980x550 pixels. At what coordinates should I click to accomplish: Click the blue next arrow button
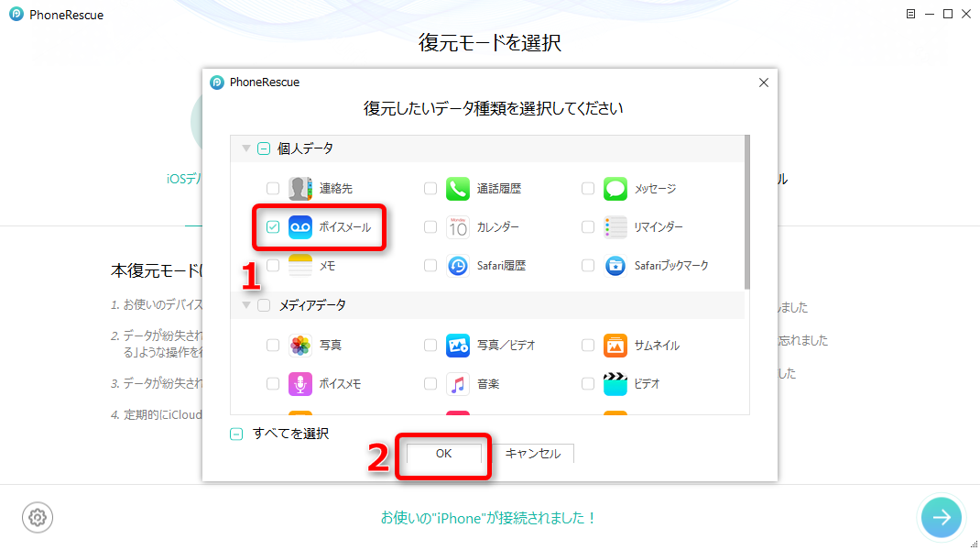(942, 517)
